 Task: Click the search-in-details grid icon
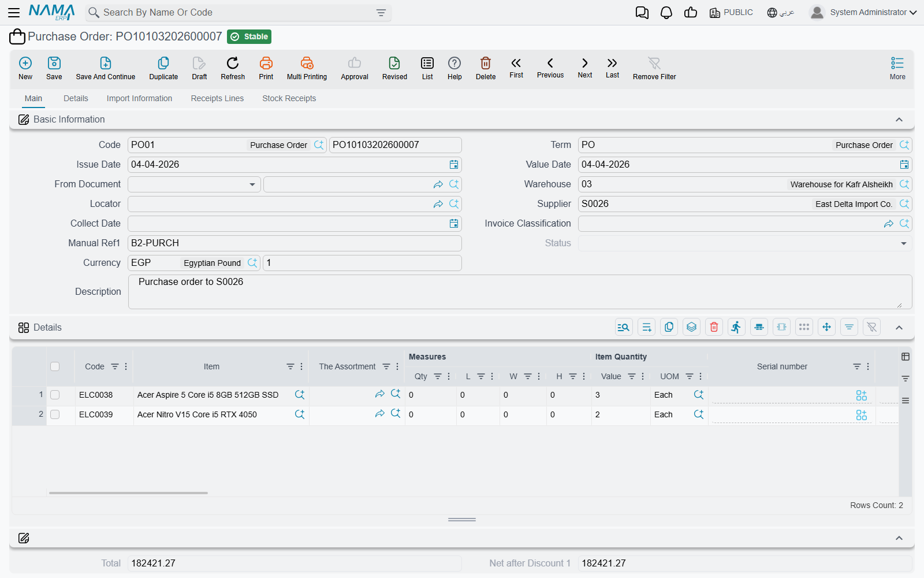click(x=624, y=327)
